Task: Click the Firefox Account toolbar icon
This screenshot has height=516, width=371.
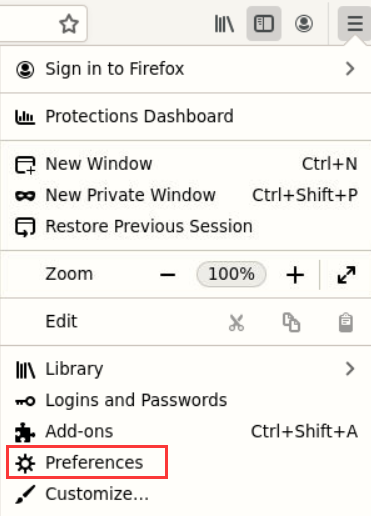Action: coord(304,24)
